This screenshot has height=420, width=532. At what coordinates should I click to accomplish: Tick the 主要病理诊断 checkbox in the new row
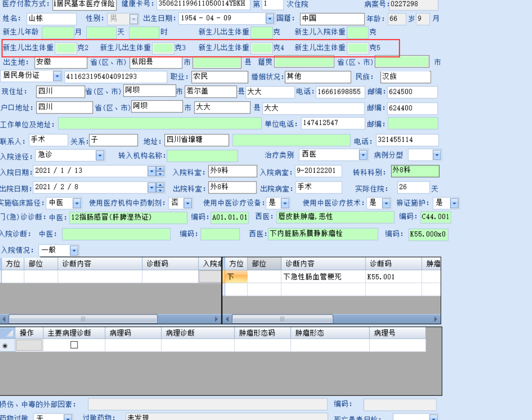tap(74, 345)
